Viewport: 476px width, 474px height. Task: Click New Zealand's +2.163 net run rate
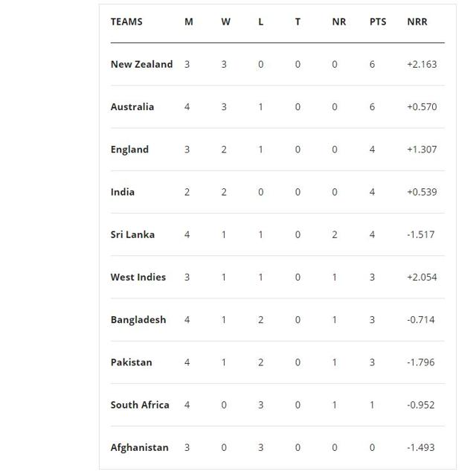422,65
